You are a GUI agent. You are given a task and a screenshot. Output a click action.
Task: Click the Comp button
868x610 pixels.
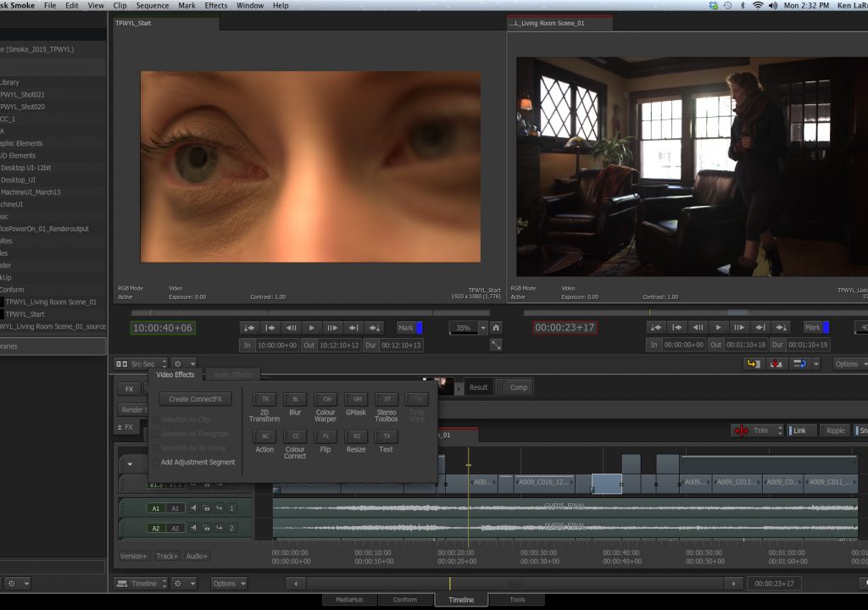point(515,387)
